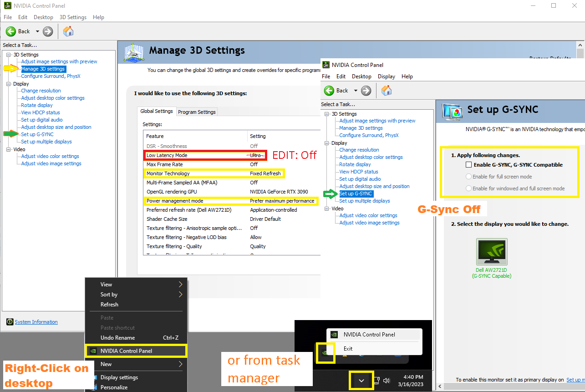Switch to Global Settings tab

tap(157, 111)
